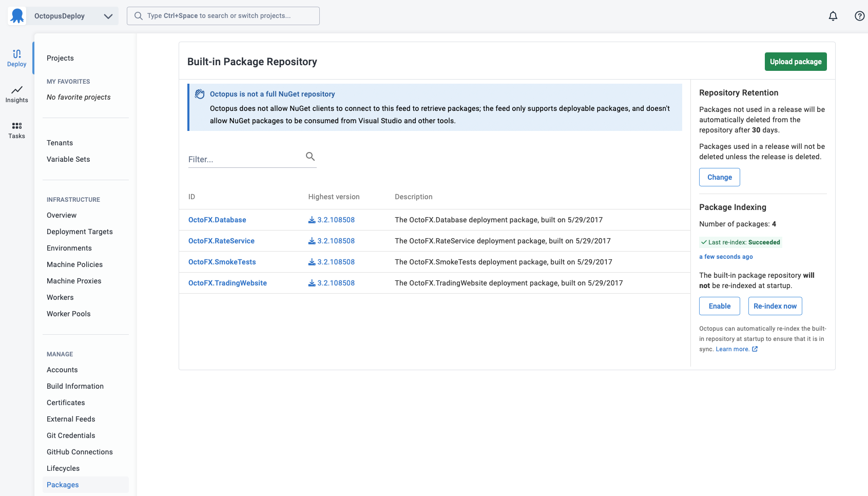868x496 pixels.
Task: Open Machine Policies
Action: tap(74, 264)
